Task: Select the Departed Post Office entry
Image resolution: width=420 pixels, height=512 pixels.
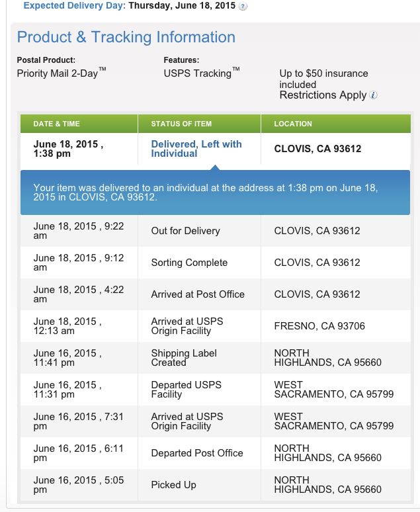Action: 197,453
